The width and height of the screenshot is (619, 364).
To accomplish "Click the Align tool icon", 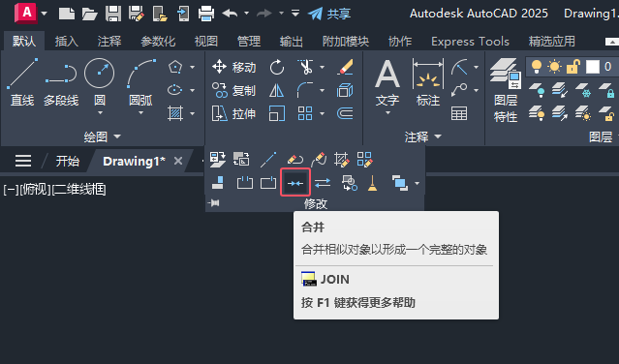I will coord(218,183).
